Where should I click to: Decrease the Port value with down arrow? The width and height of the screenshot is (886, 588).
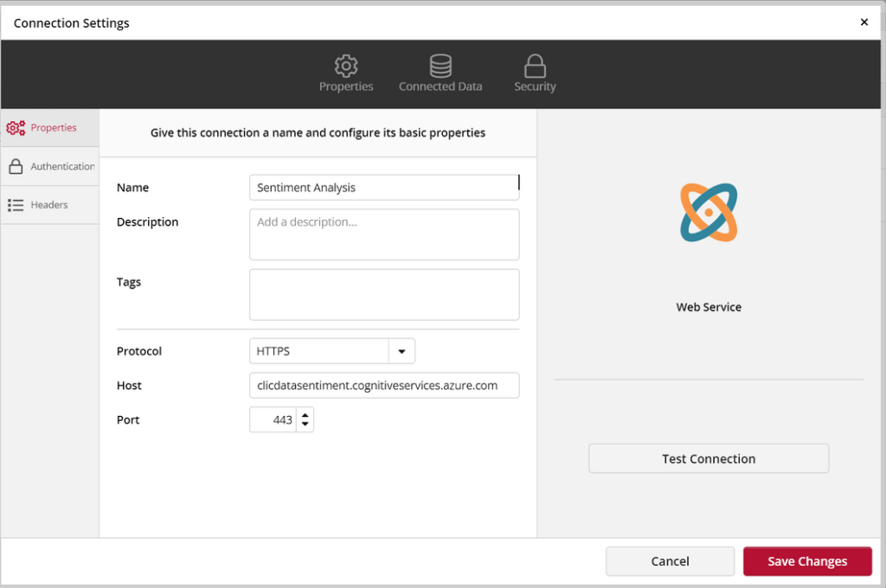[305, 425]
